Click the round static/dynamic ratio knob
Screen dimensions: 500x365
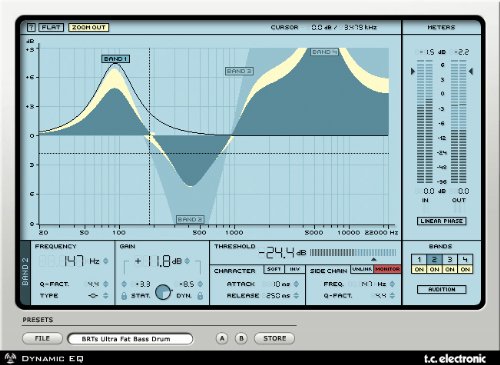[163, 292]
